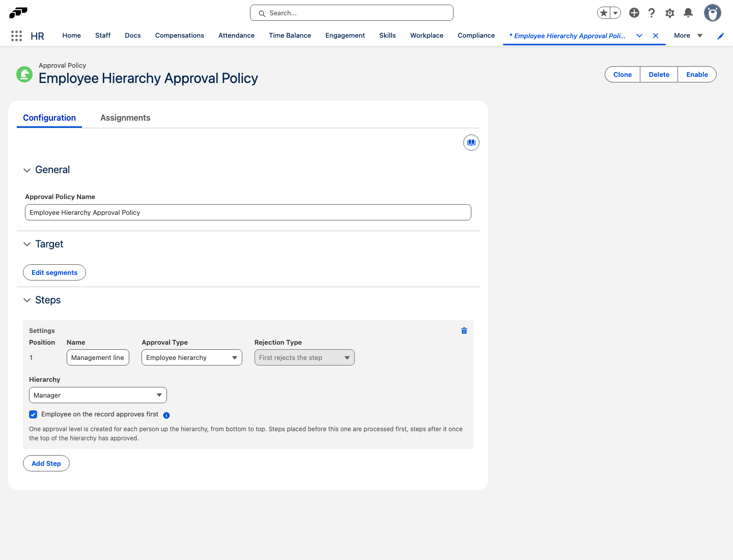Open the Hierarchy Manager dropdown

coord(98,395)
